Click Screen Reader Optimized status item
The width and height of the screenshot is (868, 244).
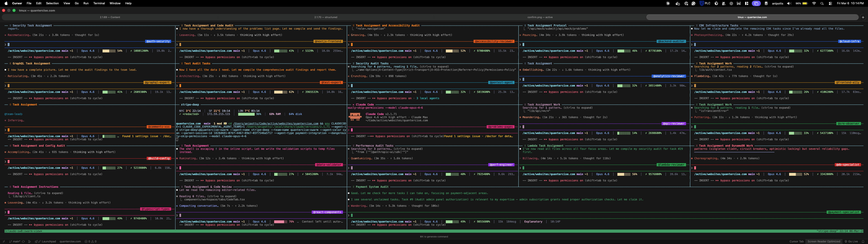[824, 241]
